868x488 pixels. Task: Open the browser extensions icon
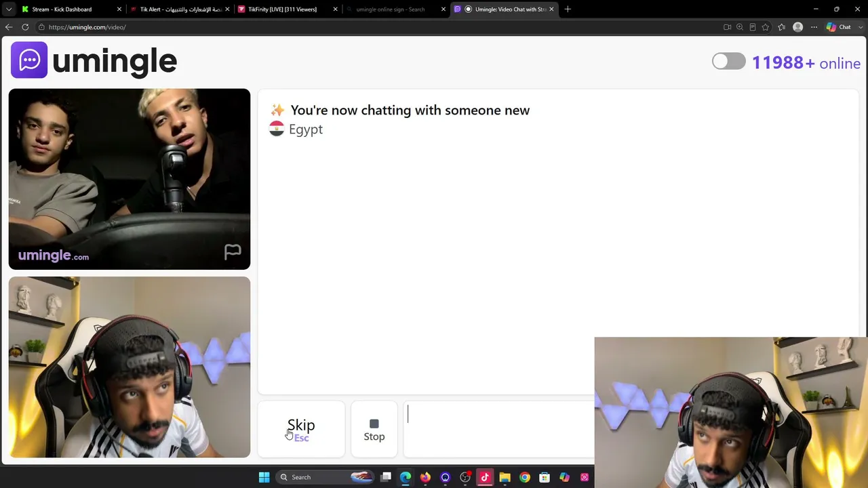[x=781, y=27]
